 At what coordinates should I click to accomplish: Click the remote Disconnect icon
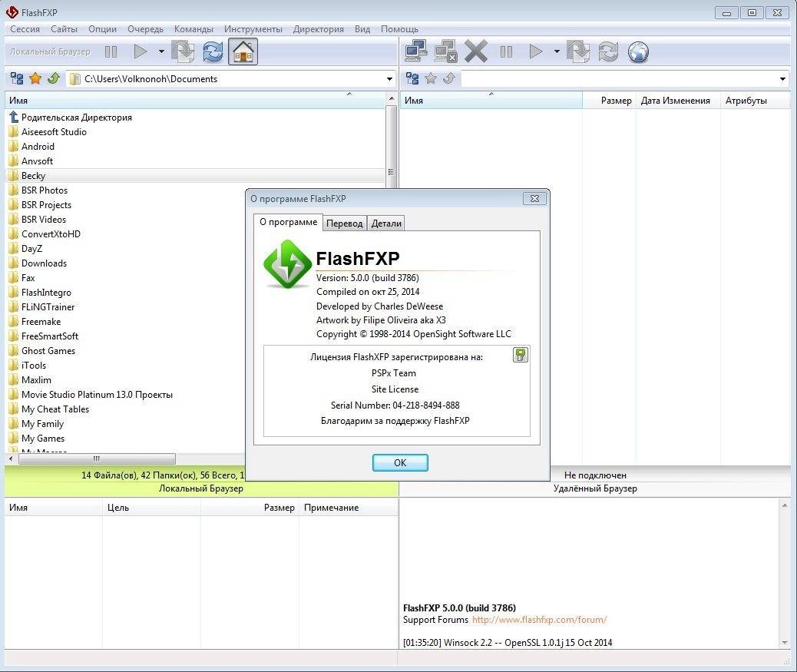tap(446, 51)
